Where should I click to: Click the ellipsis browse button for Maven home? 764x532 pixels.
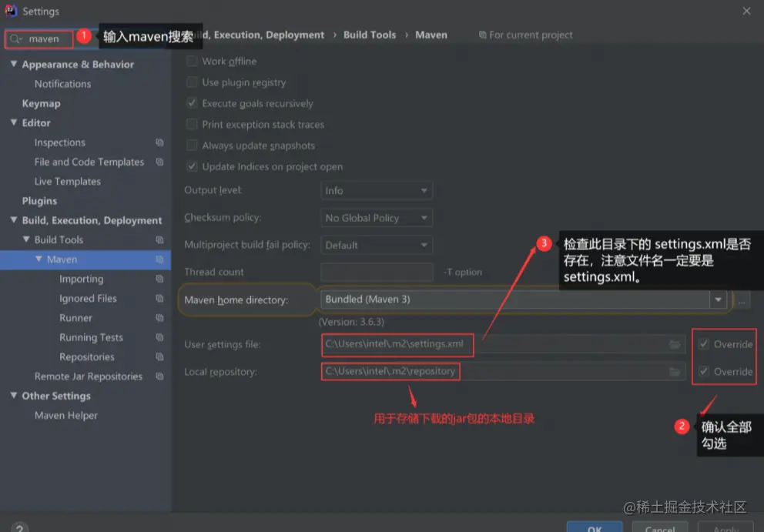pos(742,300)
